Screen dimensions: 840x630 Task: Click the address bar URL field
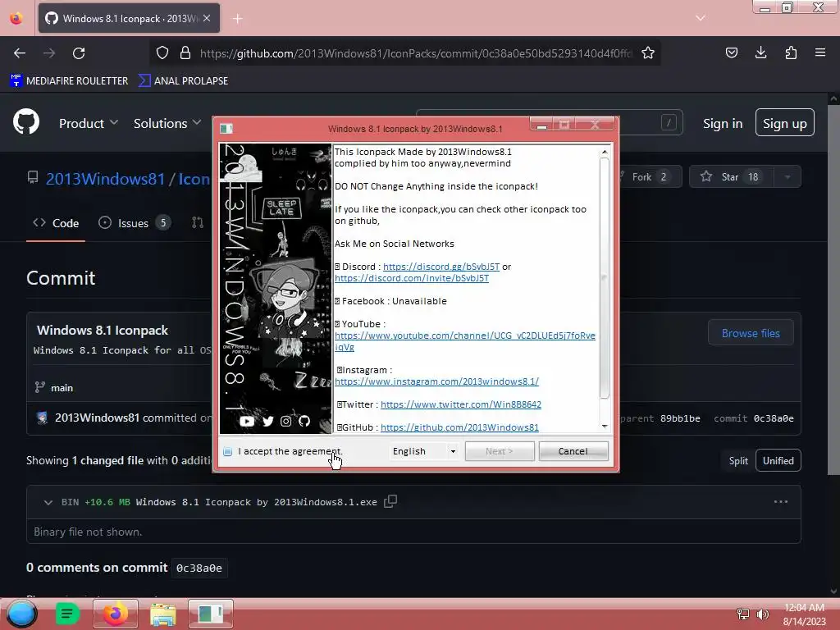click(x=416, y=53)
